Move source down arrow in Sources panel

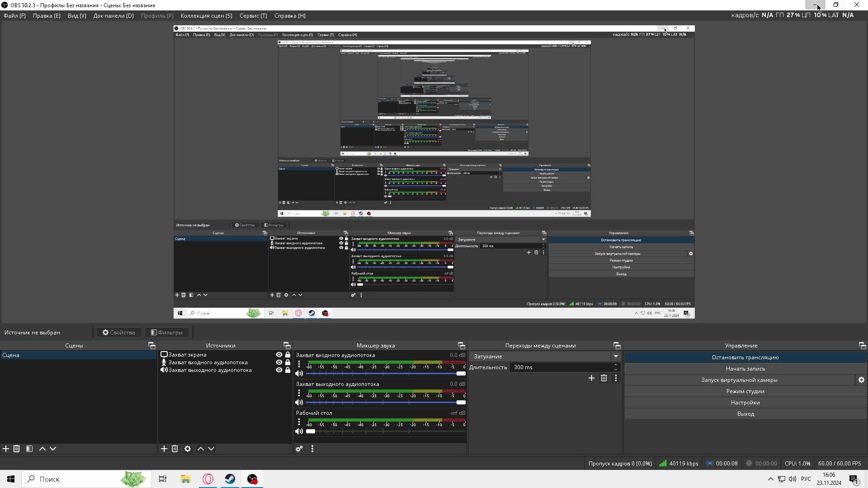211,449
